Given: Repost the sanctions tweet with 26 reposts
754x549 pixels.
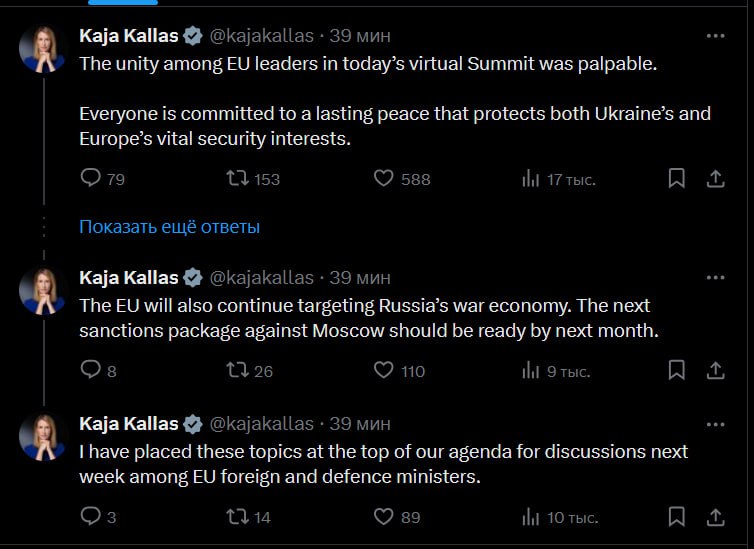Looking at the screenshot, I should click(238, 370).
